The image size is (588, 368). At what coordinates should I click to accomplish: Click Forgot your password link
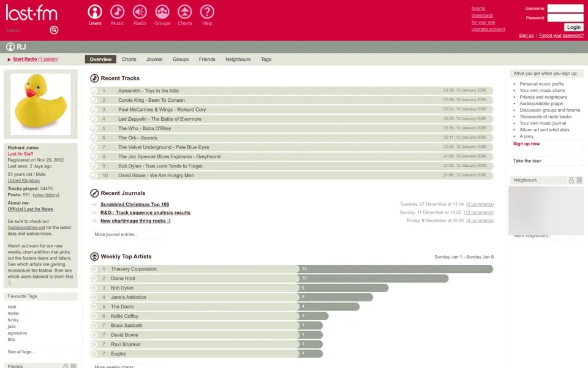point(562,36)
